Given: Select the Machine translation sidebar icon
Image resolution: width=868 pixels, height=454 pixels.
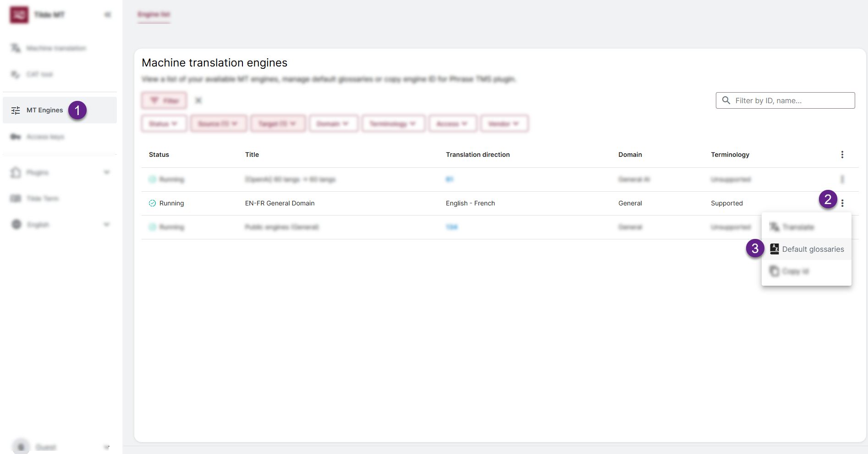Looking at the screenshot, I should (16, 48).
